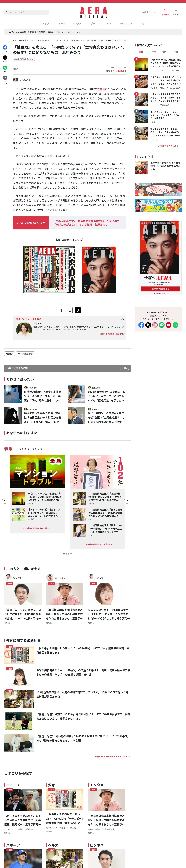Open the 特集 navigation item
Screen dimensions: 186x868
[x=141, y=24]
